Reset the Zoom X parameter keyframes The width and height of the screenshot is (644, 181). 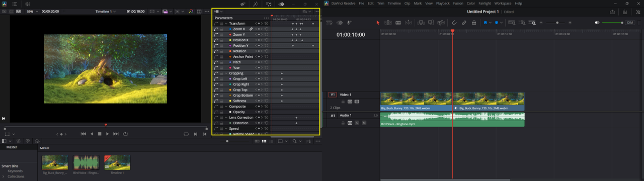266,29
